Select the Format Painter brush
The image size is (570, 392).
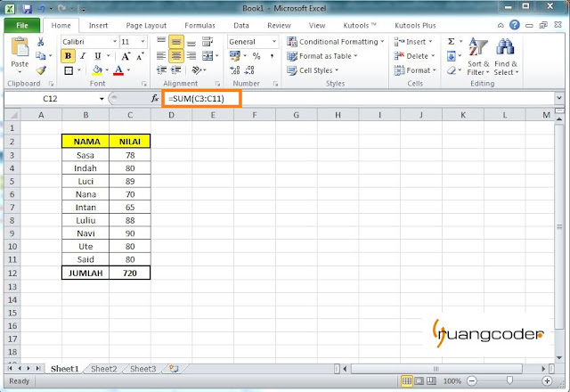[x=41, y=69]
